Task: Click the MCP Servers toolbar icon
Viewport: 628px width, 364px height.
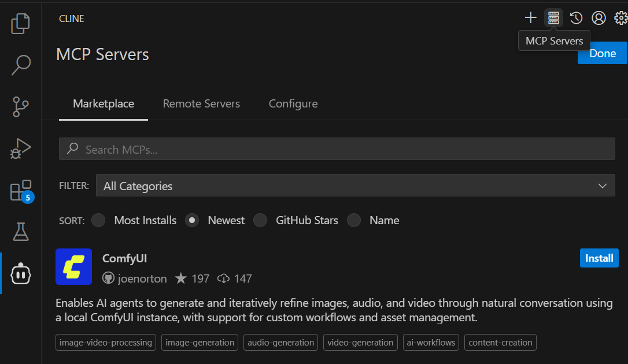Action: click(x=553, y=17)
